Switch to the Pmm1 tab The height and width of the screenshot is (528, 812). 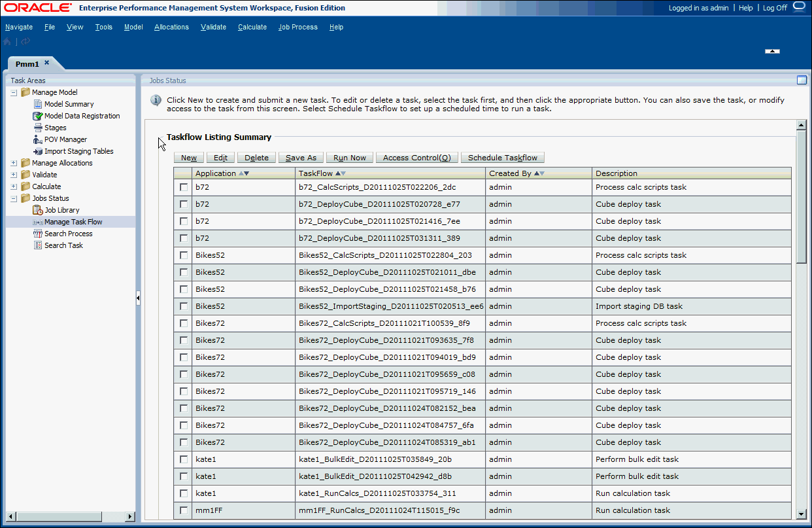coord(27,63)
